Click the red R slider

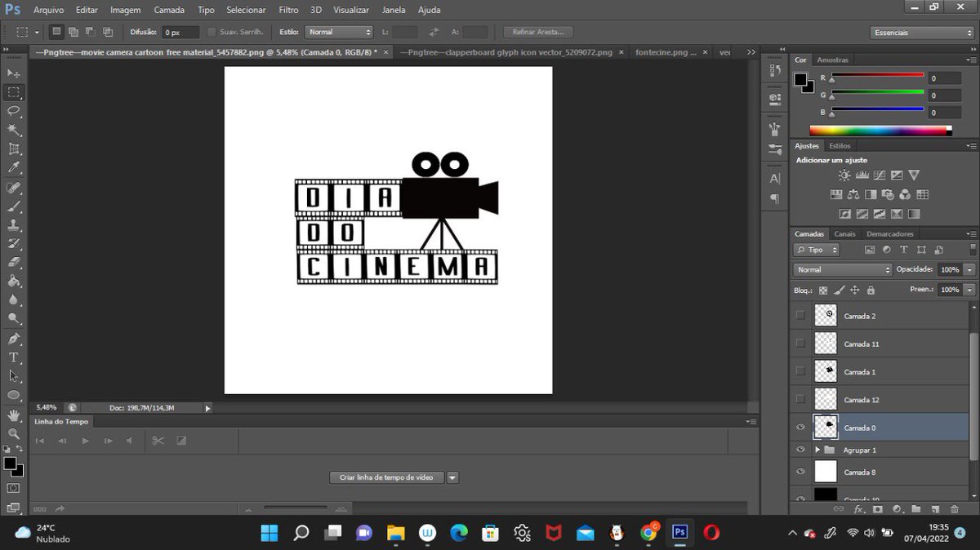point(877,76)
